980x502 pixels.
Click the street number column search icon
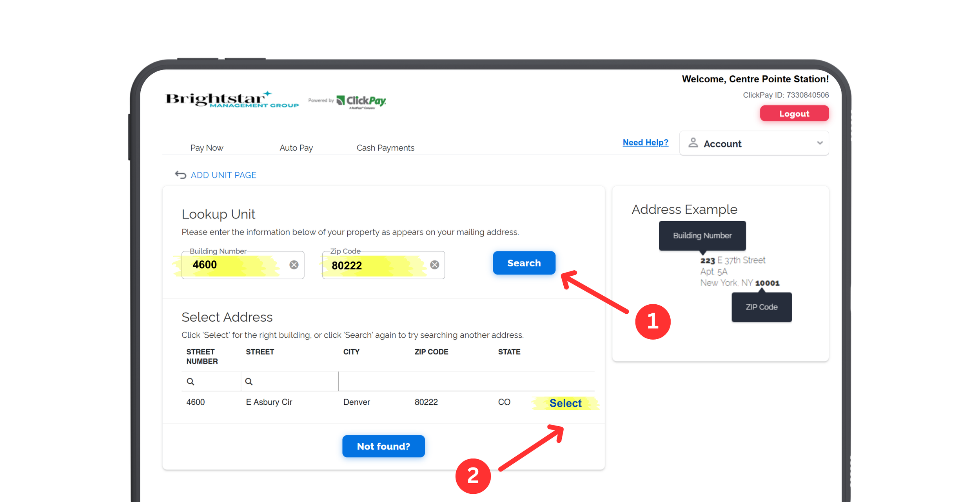(x=191, y=381)
